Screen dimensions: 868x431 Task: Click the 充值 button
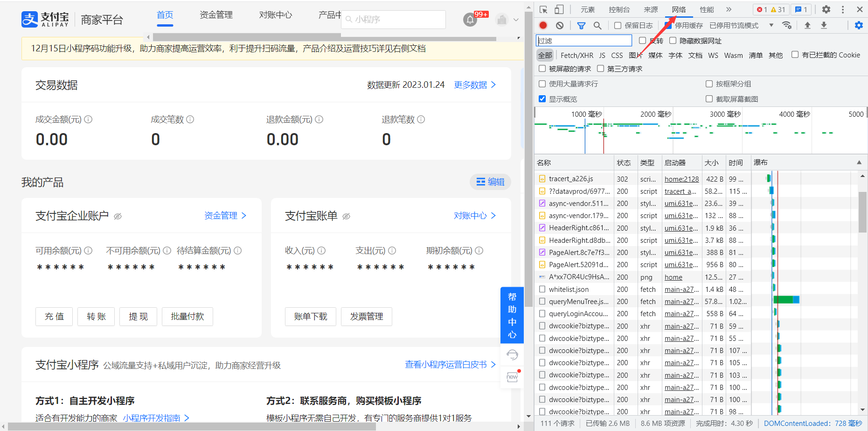pyautogui.click(x=54, y=317)
